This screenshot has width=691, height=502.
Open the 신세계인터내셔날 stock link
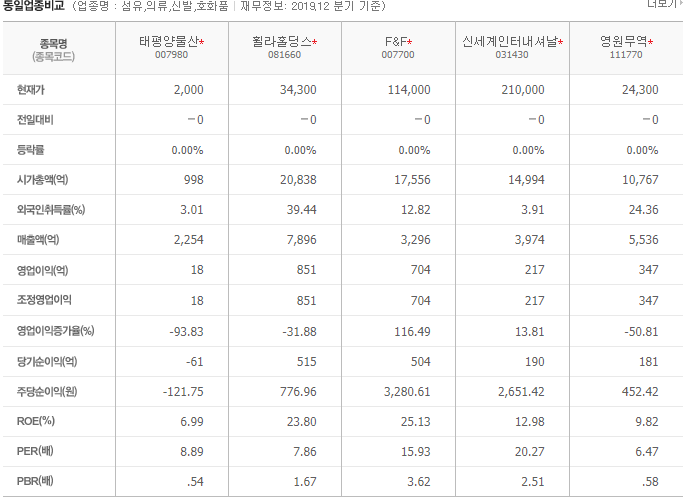510,41
